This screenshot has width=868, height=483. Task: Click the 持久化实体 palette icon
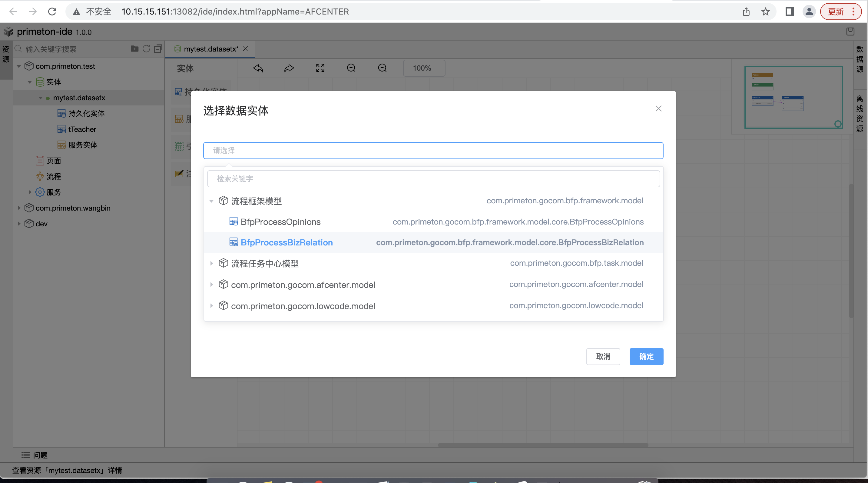179,92
